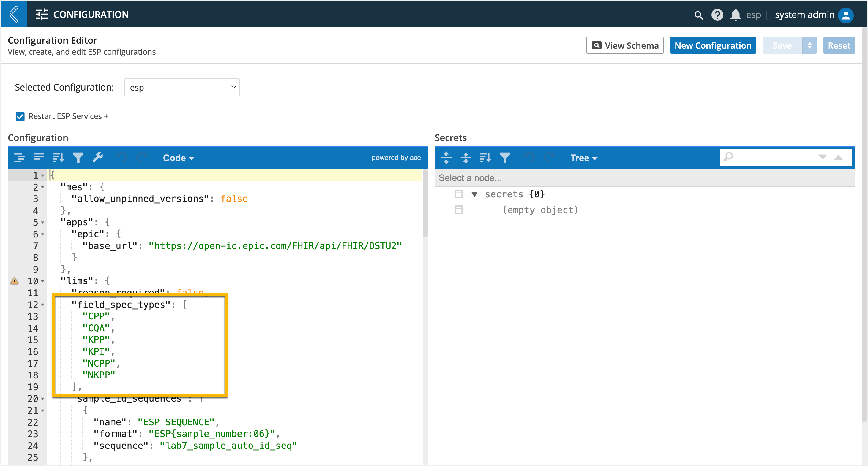Collapse the secrets tree node
The image size is (868, 466).
pyautogui.click(x=474, y=194)
